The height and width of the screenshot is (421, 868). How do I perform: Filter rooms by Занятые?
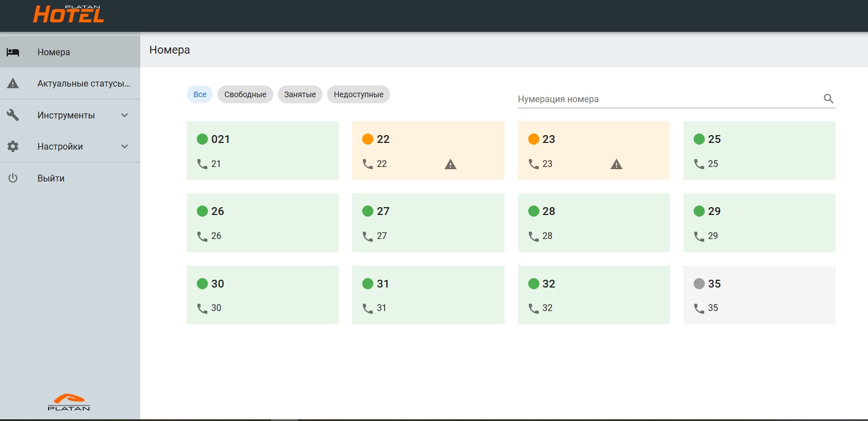pyautogui.click(x=300, y=94)
